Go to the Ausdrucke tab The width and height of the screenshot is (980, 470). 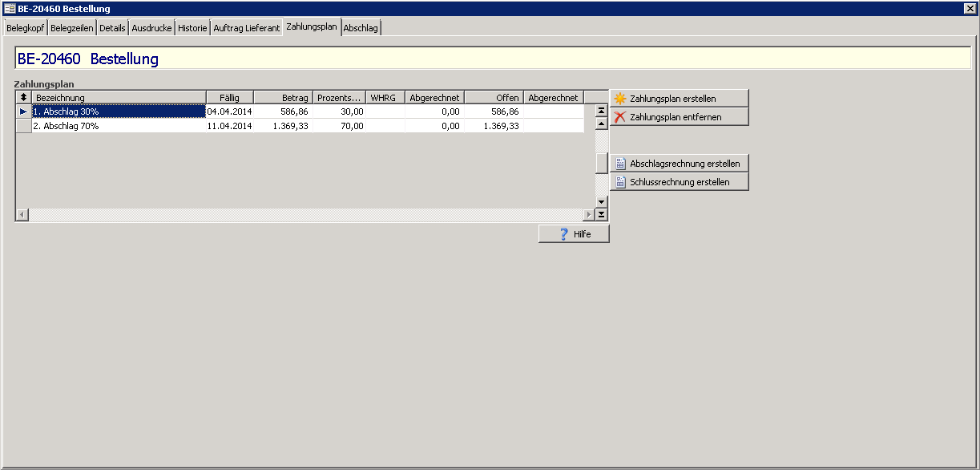click(151, 28)
